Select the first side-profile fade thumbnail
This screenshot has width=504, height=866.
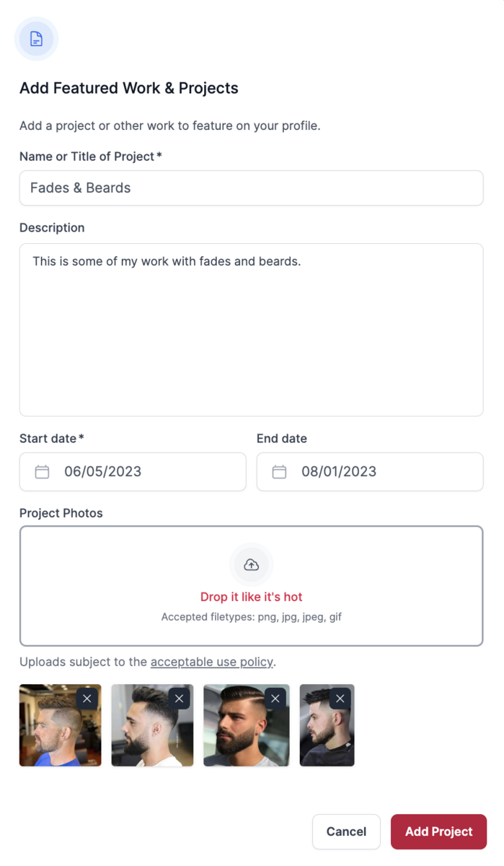click(61, 725)
